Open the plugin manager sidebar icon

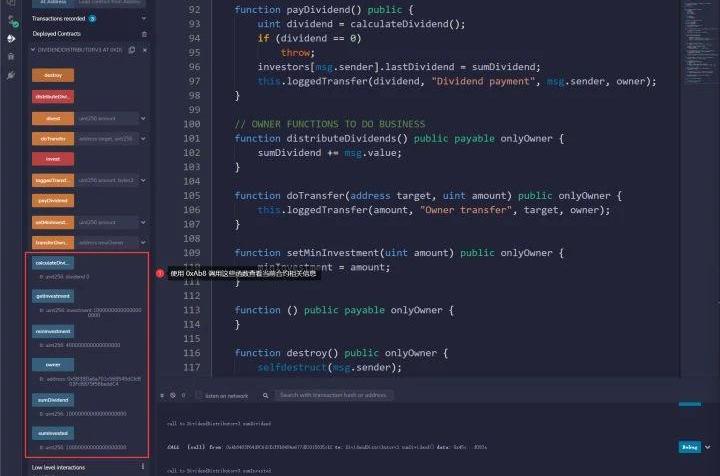click(11, 74)
